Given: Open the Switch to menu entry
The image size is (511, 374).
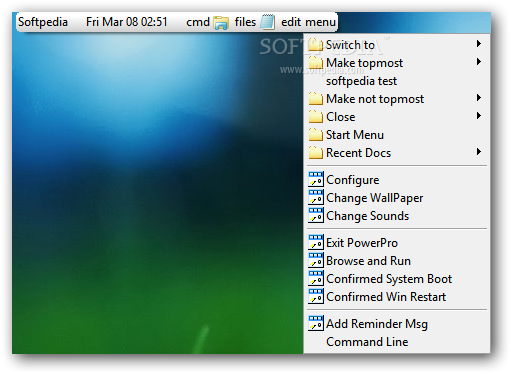Looking at the screenshot, I should coord(397,45).
